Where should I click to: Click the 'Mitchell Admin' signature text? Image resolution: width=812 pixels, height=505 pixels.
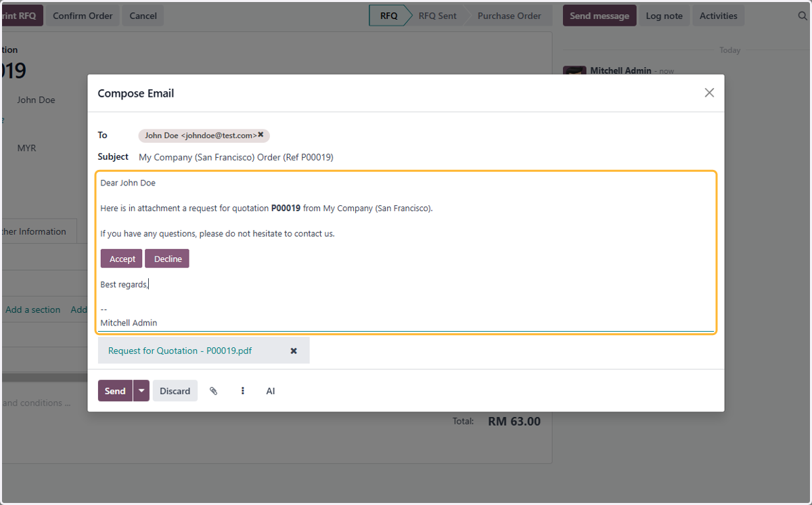click(x=129, y=323)
